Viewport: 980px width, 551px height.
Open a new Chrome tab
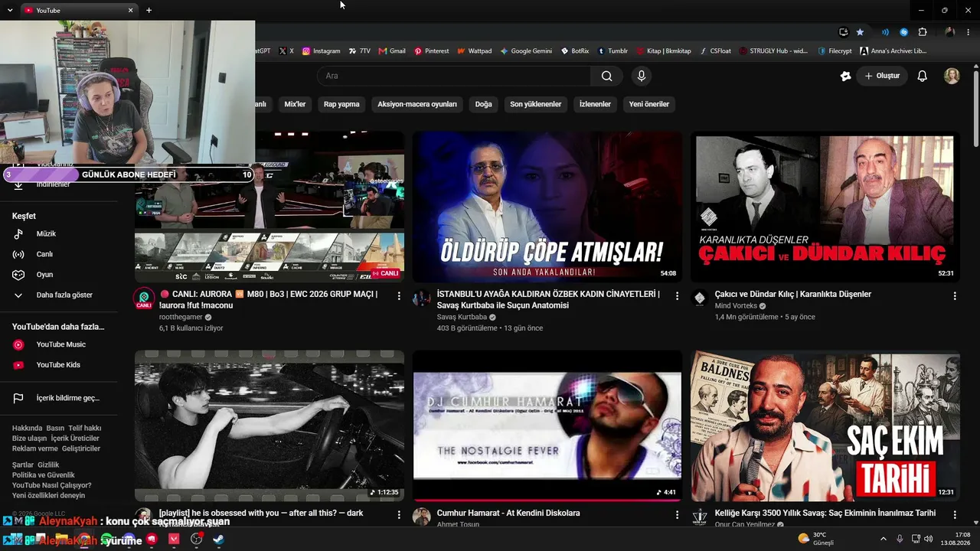click(149, 10)
